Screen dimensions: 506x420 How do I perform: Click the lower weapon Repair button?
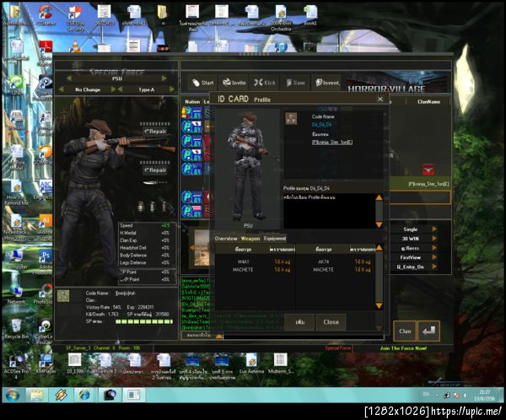[x=155, y=170]
